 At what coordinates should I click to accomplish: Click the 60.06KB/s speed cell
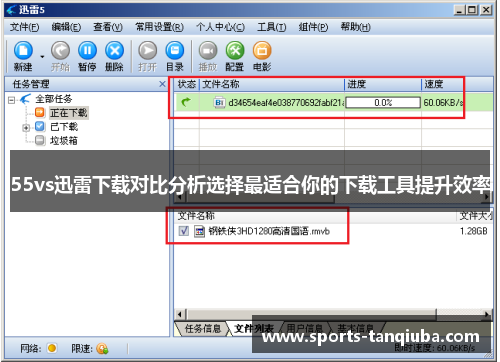coord(443,103)
